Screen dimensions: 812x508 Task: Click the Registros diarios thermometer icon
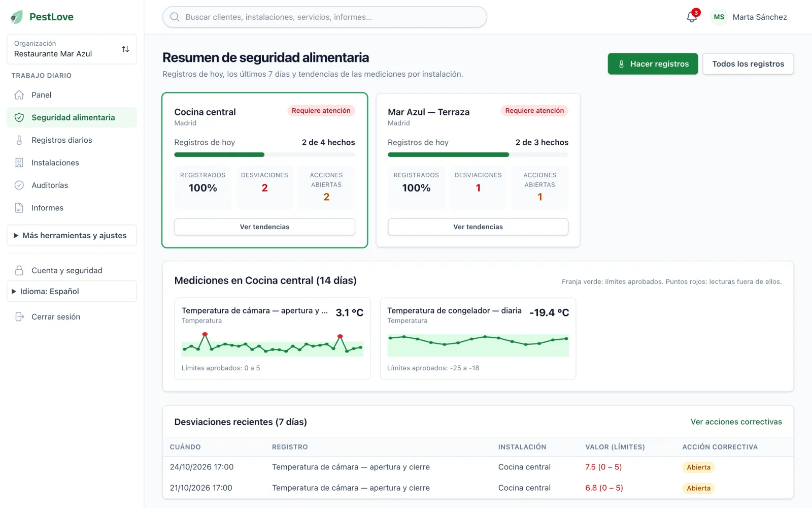(x=19, y=140)
